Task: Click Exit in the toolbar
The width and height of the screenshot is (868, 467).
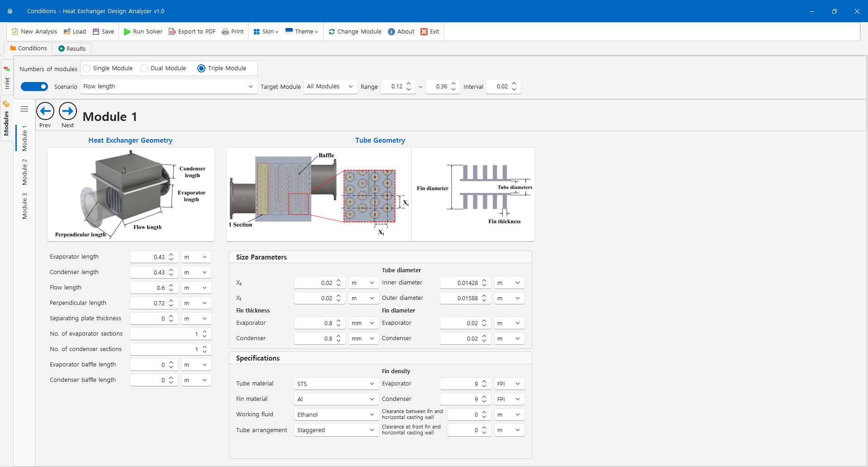Action: (x=430, y=32)
